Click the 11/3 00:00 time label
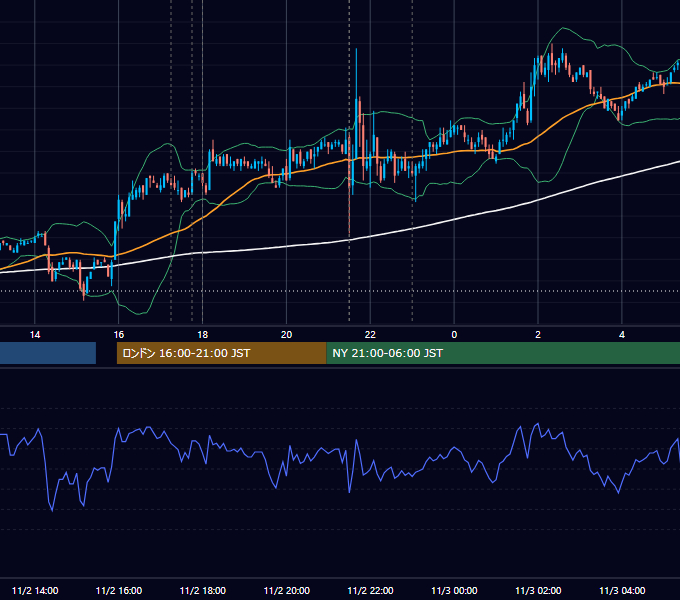This screenshot has width=680, height=600. coord(454,590)
